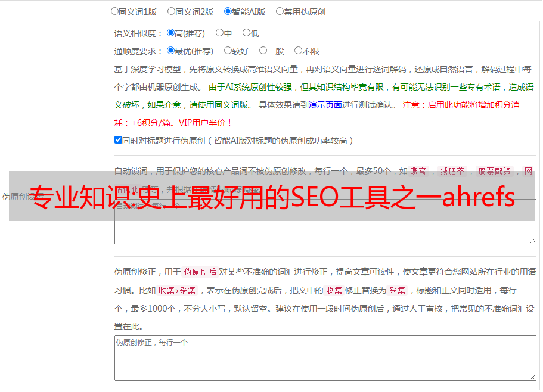Set 语义相似度 to 中

point(219,33)
